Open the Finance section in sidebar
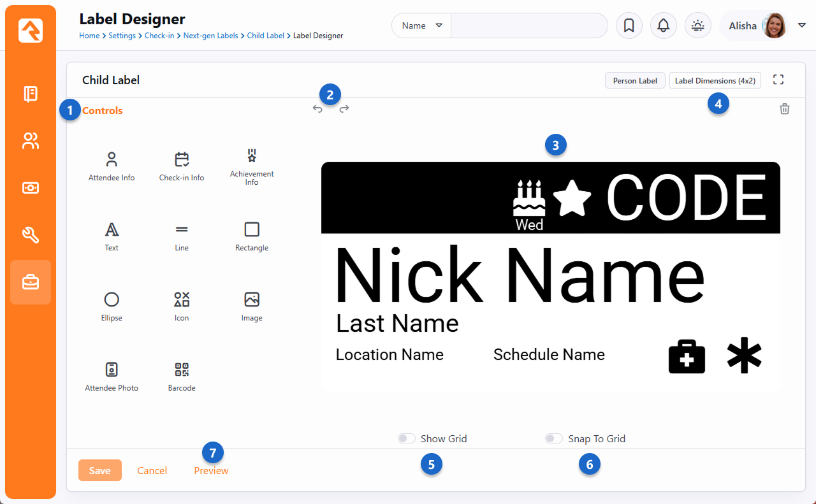 [x=31, y=188]
